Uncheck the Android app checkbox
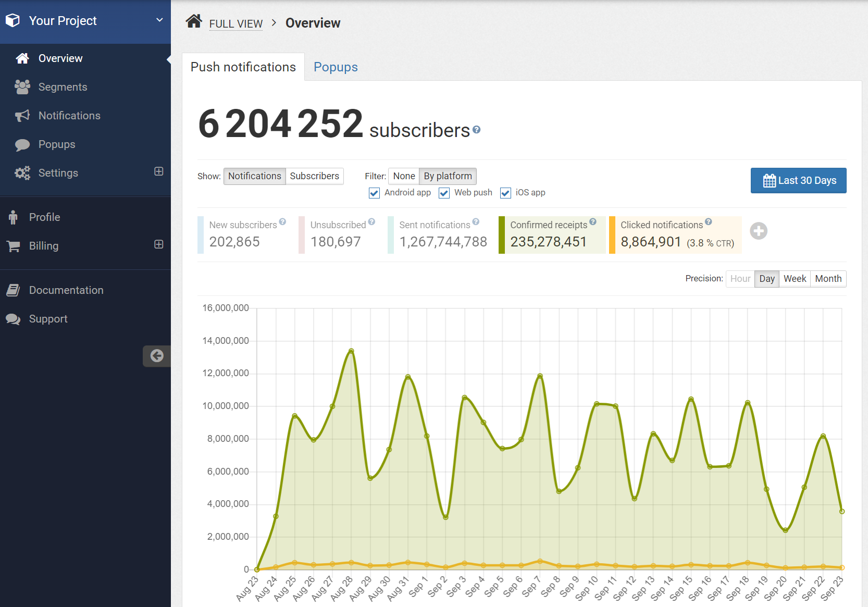Screen dimensions: 868x607 point(374,193)
